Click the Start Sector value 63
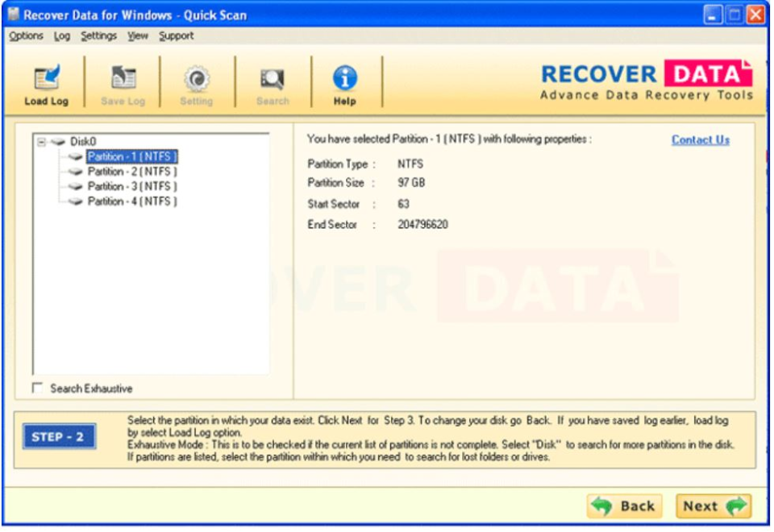The image size is (774, 532). coord(403,204)
